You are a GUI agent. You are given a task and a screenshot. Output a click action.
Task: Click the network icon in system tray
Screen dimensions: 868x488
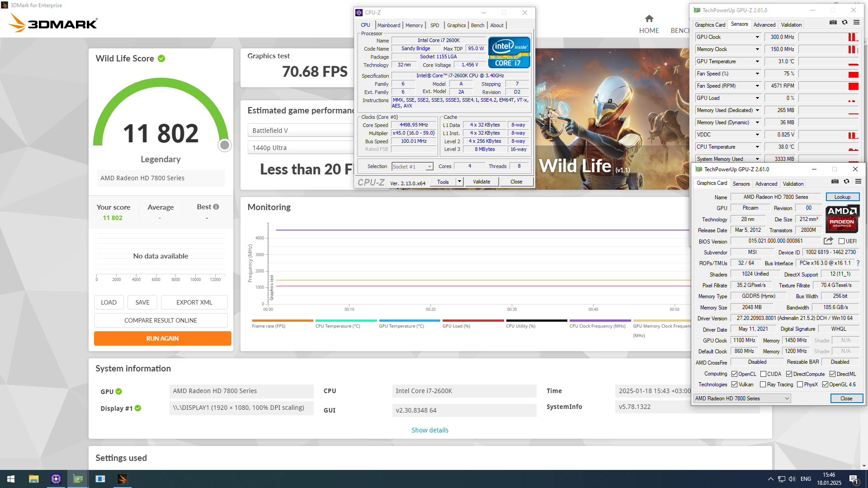781,479
